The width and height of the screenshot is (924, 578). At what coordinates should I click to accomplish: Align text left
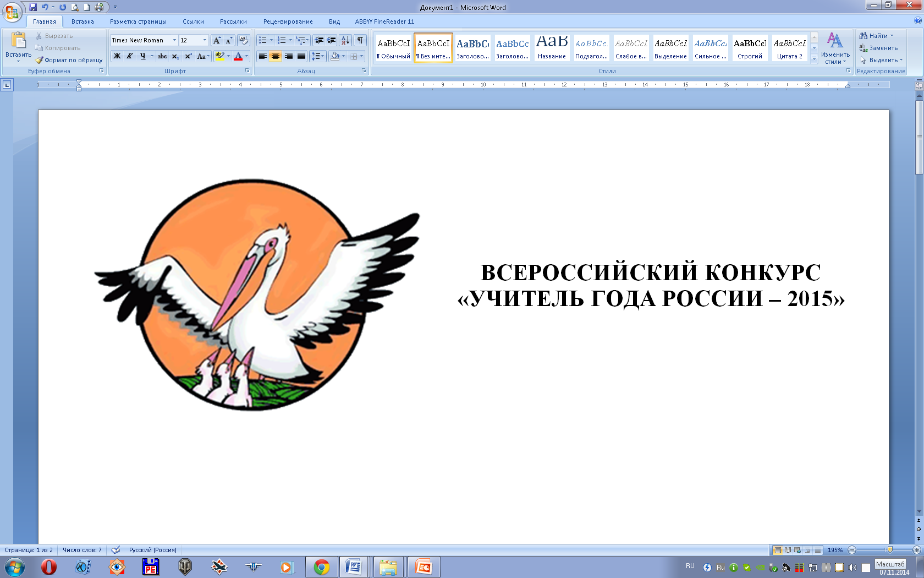(x=263, y=56)
